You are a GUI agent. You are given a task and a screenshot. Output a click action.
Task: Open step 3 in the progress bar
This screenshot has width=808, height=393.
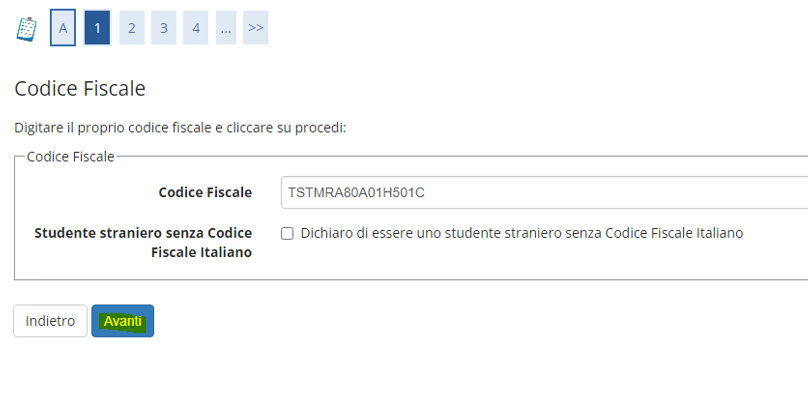pos(164,28)
